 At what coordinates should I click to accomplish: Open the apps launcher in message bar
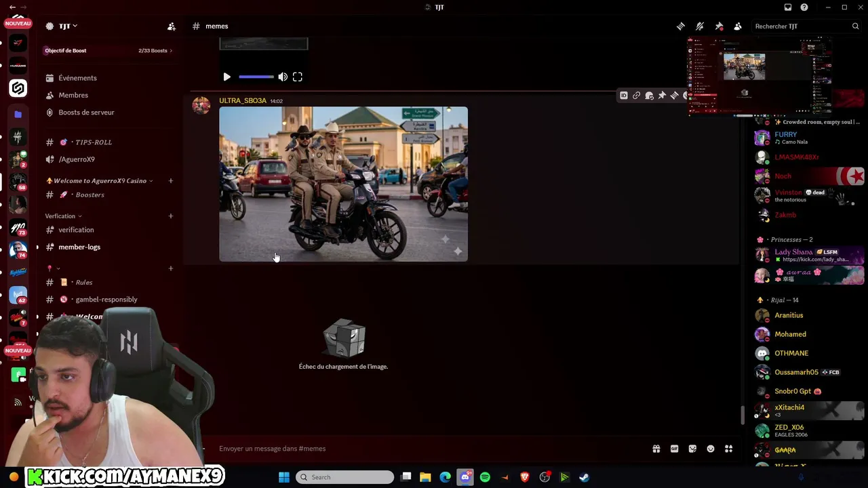coord(729,449)
